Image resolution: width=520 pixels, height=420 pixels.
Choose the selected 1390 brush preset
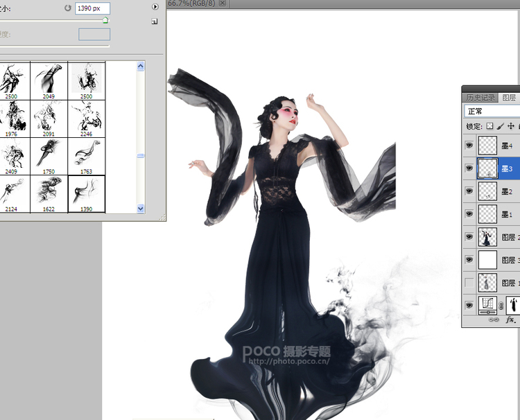(x=86, y=194)
